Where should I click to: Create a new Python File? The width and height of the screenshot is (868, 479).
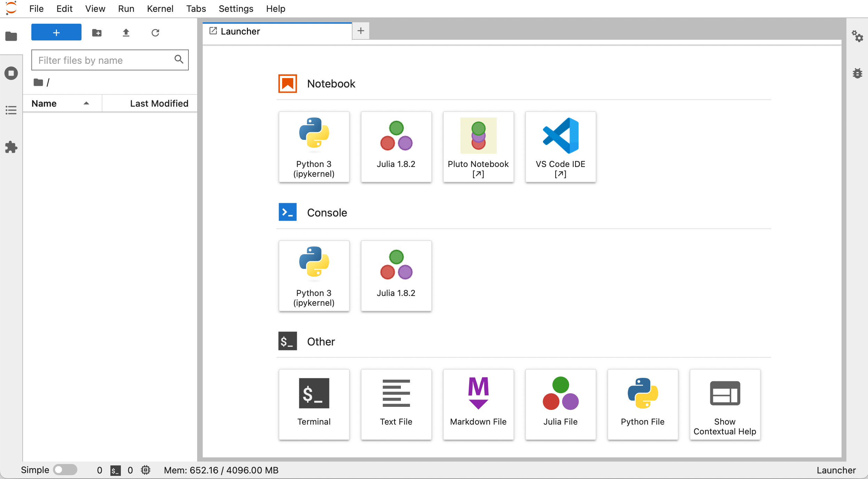point(643,404)
